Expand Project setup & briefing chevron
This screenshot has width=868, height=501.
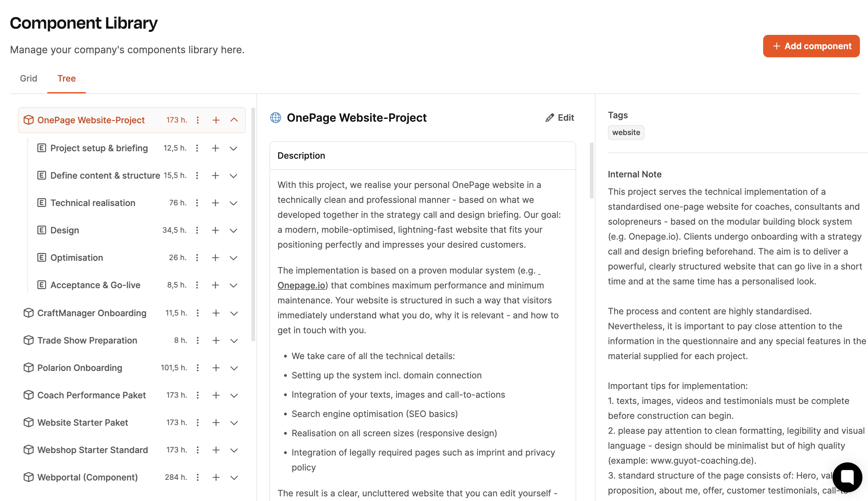click(x=234, y=148)
